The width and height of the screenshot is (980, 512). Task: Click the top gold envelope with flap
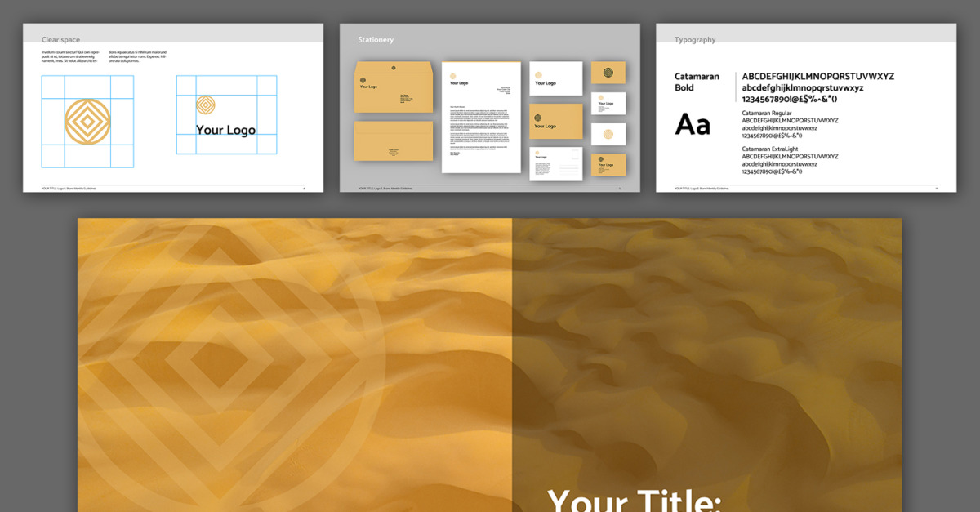pos(394,87)
